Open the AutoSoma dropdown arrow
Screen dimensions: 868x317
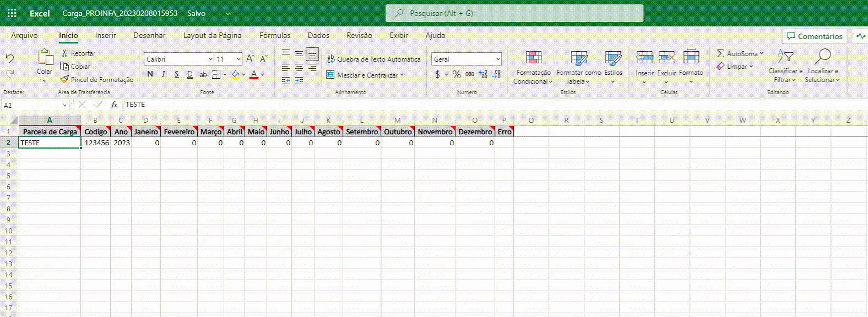[762, 53]
